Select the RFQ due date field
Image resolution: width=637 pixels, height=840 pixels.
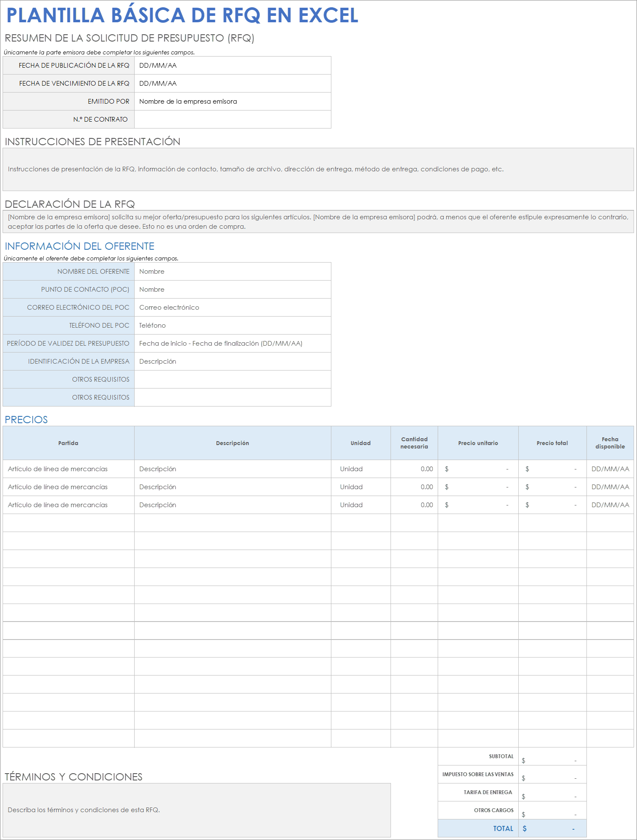coord(232,84)
